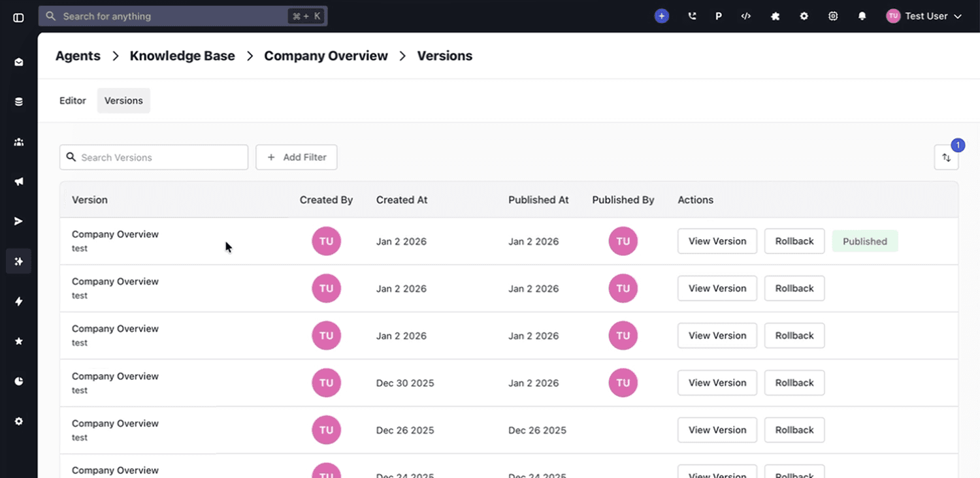The width and height of the screenshot is (980, 478).
Task: Open the Add Filter dropdown
Action: coord(296,157)
